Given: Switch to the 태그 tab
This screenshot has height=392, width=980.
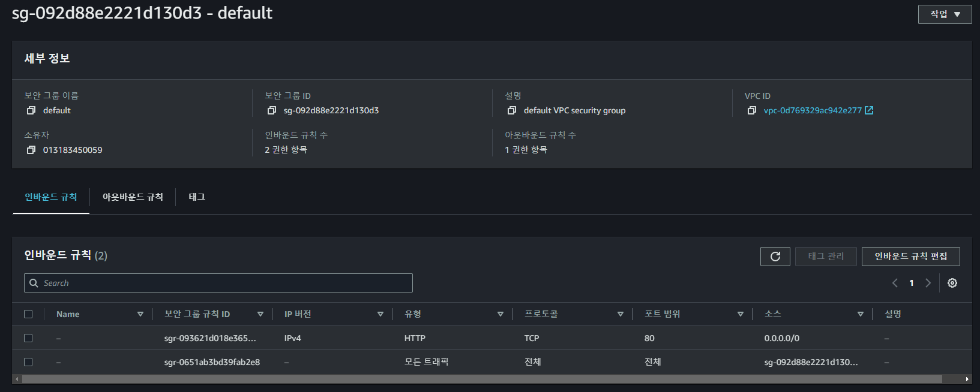Looking at the screenshot, I should coord(197,197).
